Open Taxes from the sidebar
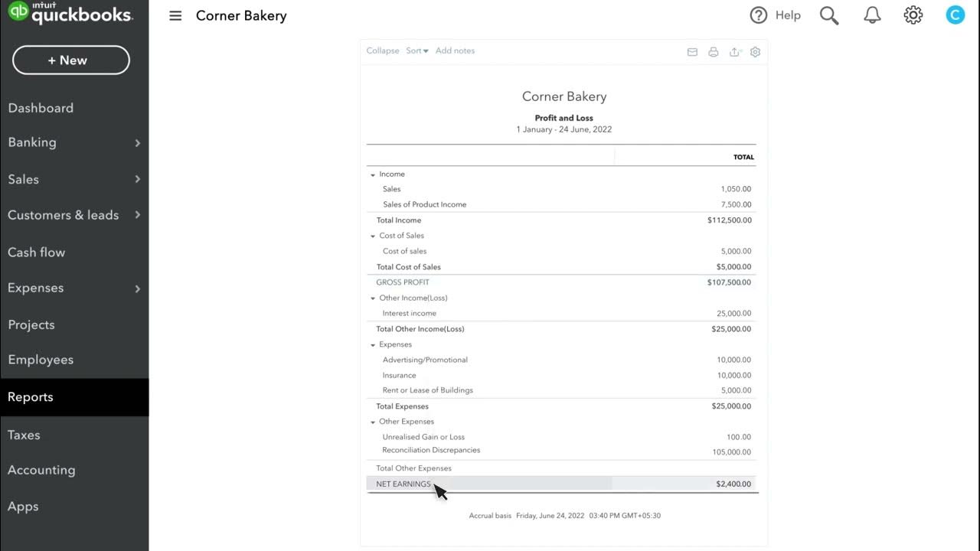 point(24,435)
